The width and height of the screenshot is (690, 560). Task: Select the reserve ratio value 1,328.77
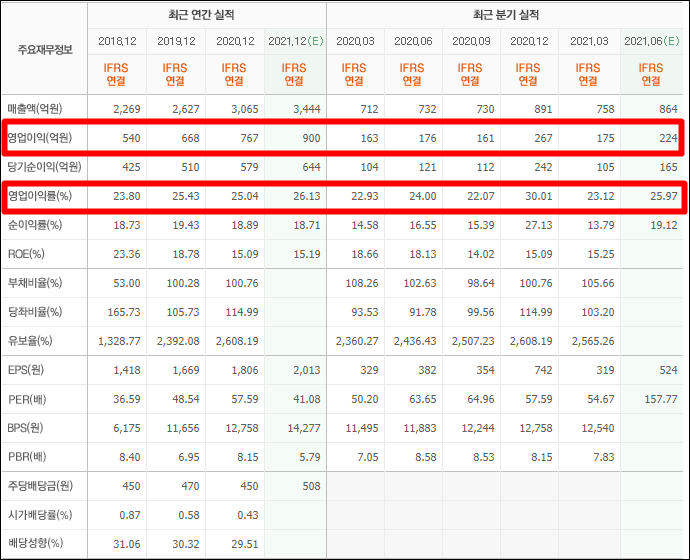(x=119, y=341)
